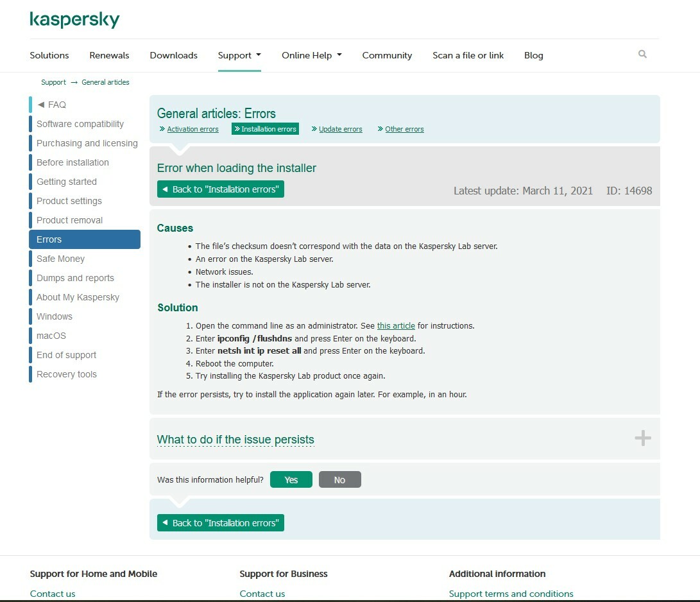Click General articles breadcrumb link
The height and width of the screenshot is (602, 700).
pyautogui.click(x=105, y=82)
